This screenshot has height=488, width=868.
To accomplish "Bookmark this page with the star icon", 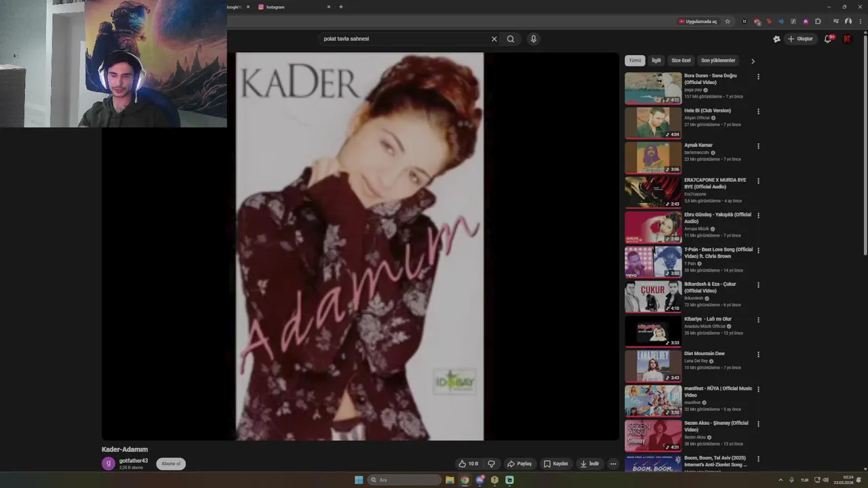I will point(728,21).
